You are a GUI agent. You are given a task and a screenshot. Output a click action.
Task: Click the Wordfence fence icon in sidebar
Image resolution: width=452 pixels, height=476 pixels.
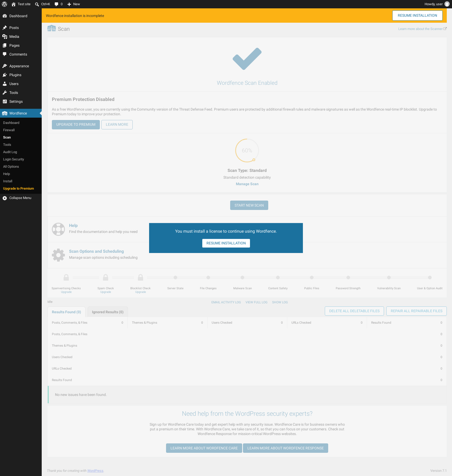click(5, 113)
